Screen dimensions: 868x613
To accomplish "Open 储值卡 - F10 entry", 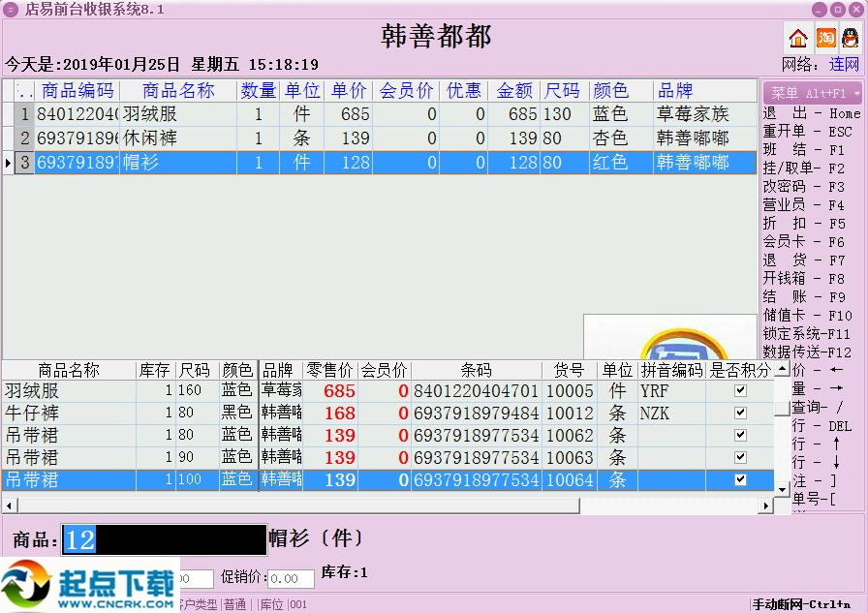I will [807, 316].
